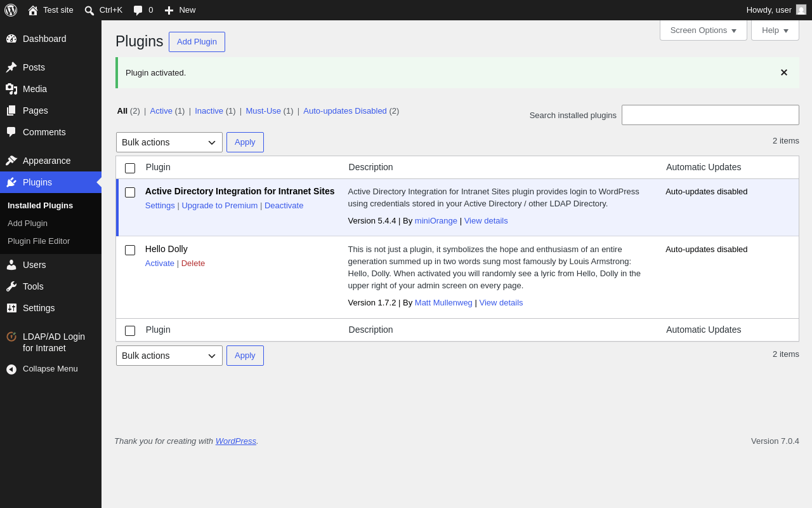Show the All plugins filter
This screenshot has width=812, height=508.
coord(122,111)
